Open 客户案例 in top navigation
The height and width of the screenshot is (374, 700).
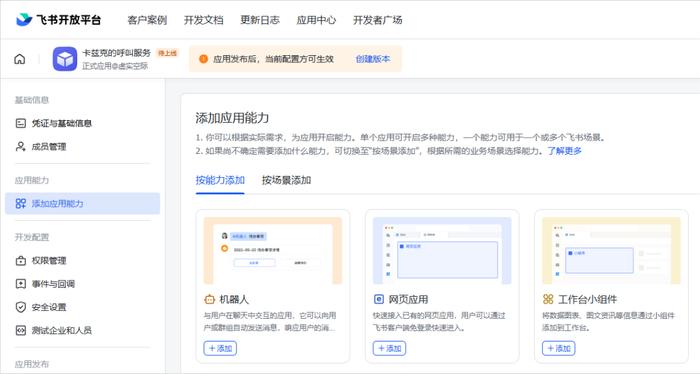coord(147,20)
